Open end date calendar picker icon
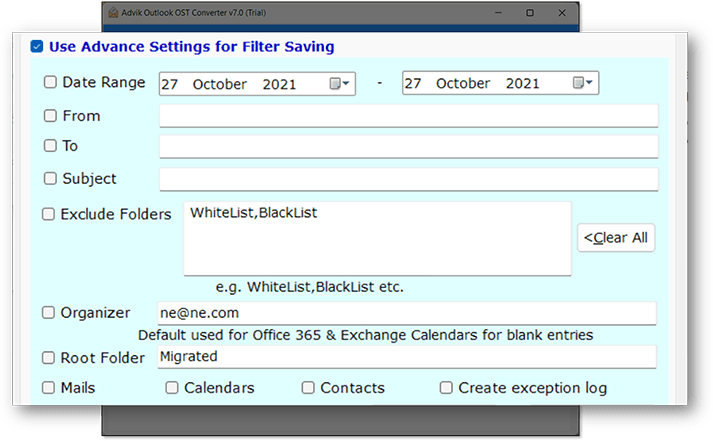This screenshot has height=441, width=713. point(582,83)
